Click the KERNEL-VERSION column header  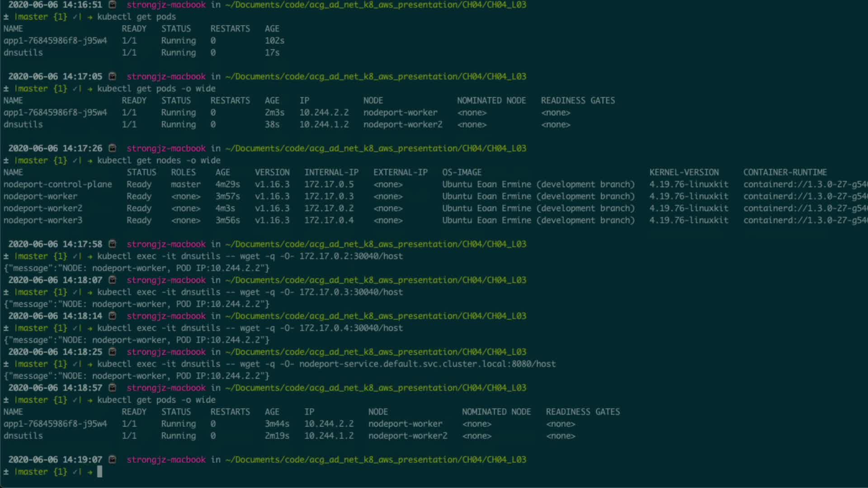(x=684, y=172)
